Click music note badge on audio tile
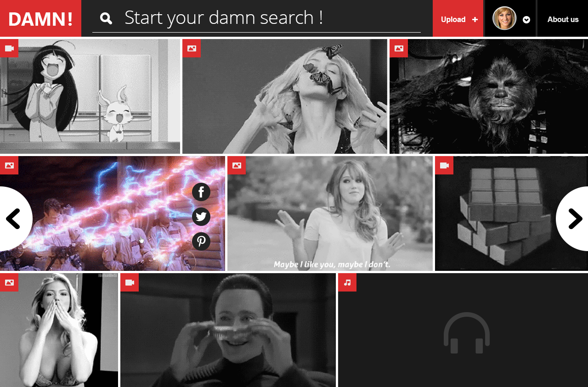 tap(347, 282)
